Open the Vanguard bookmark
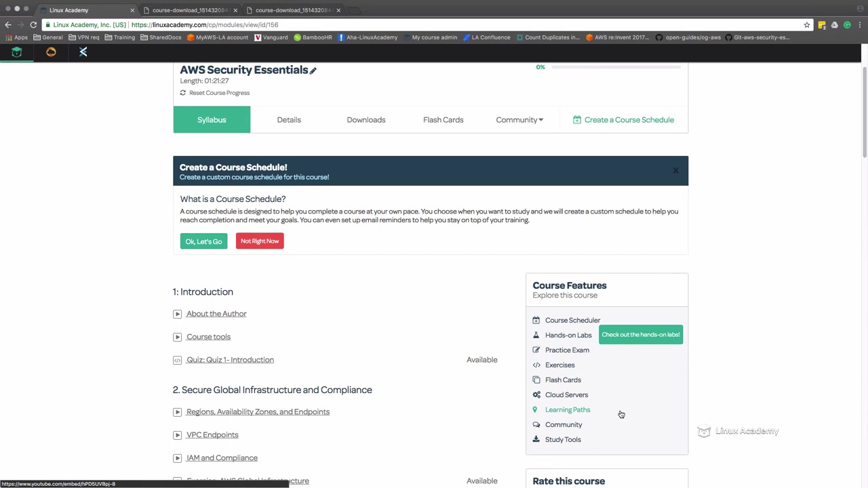The width and height of the screenshot is (868, 488). point(271,37)
